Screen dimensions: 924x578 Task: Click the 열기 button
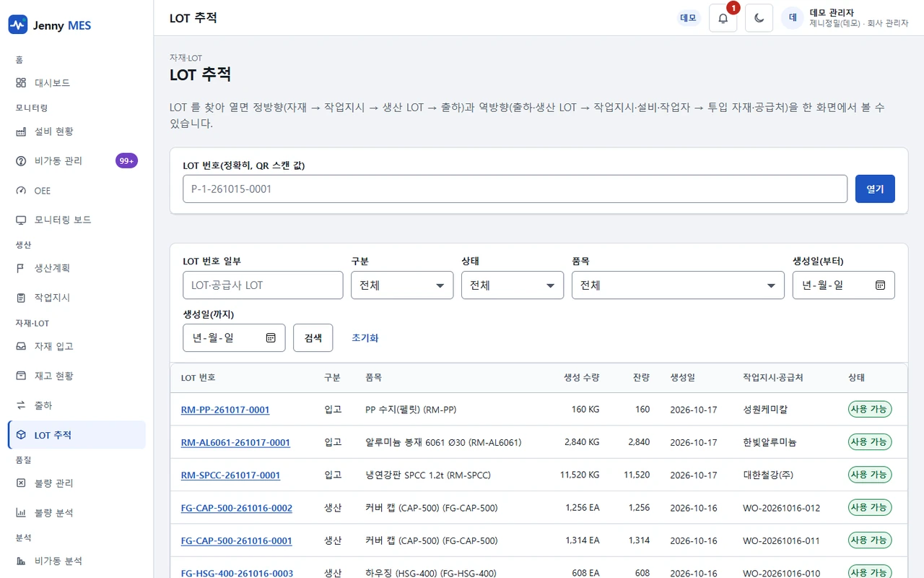875,189
